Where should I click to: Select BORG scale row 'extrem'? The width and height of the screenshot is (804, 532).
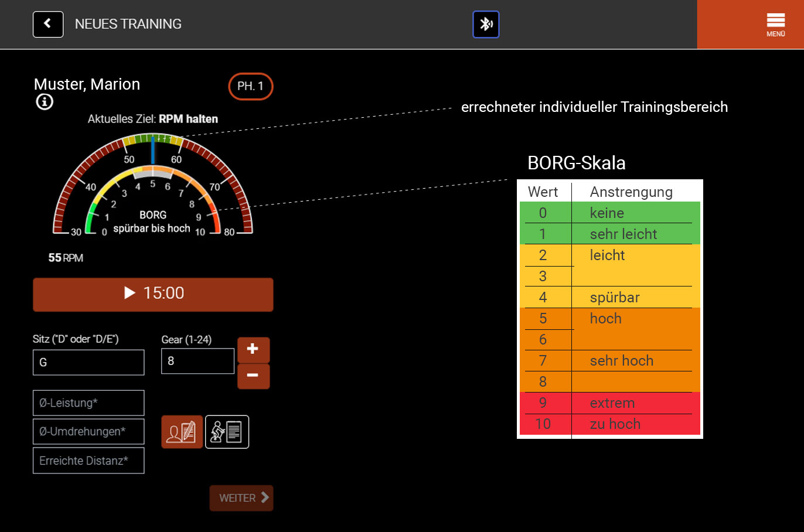click(609, 403)
